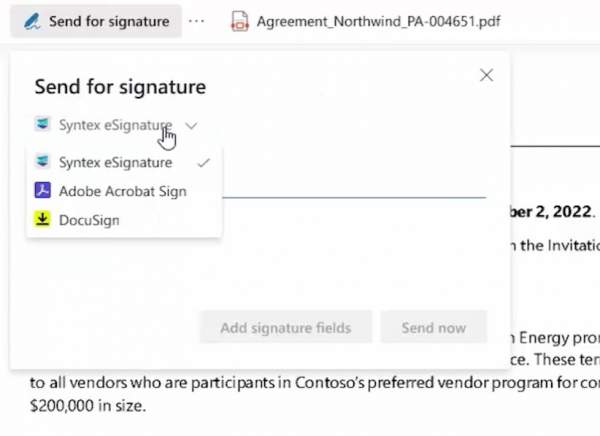Click the Send for signature toolbar label

109,21
